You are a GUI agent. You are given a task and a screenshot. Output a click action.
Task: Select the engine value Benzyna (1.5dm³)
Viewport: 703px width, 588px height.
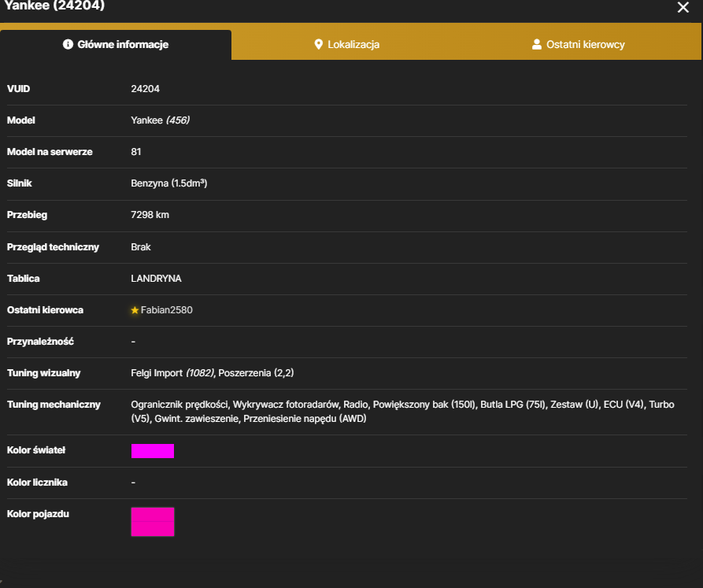pos(169,183)
